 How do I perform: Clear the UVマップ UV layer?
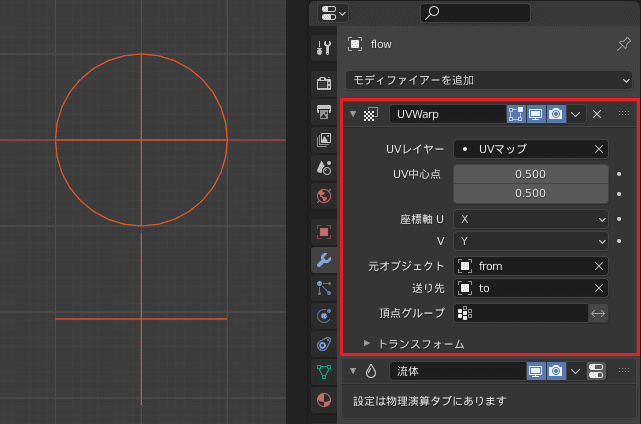(x=598, y=149)
